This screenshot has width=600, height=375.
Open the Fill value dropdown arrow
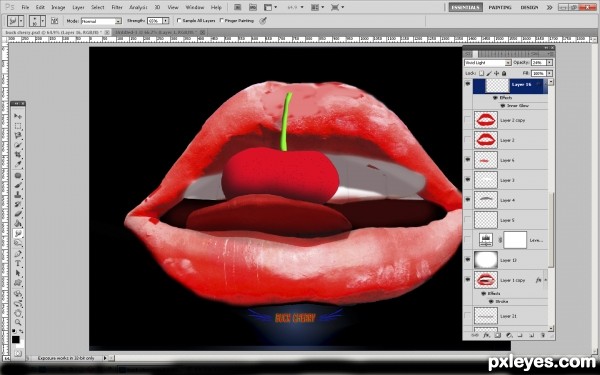pyautogui.click(x=549, y=73)
